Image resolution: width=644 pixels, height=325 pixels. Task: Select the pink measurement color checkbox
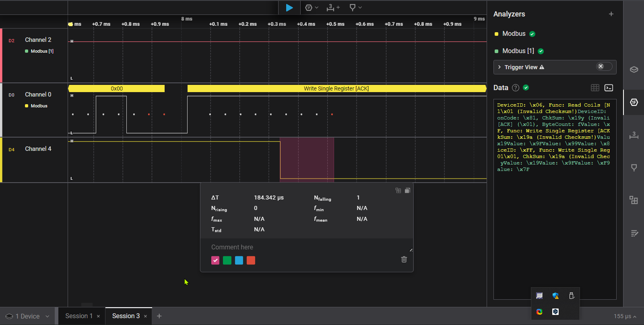[x=215, y=260]
